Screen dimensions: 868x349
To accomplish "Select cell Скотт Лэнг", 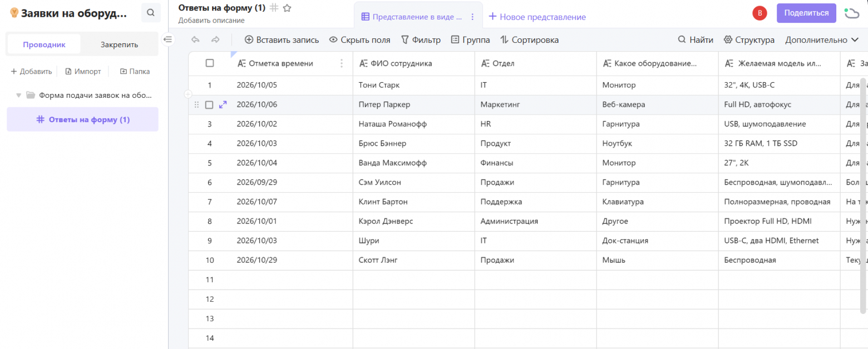I will click(413, 260).
